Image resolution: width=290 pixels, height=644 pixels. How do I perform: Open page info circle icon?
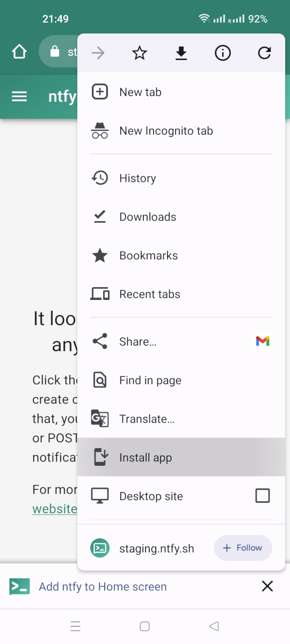(x=223, y=53)
